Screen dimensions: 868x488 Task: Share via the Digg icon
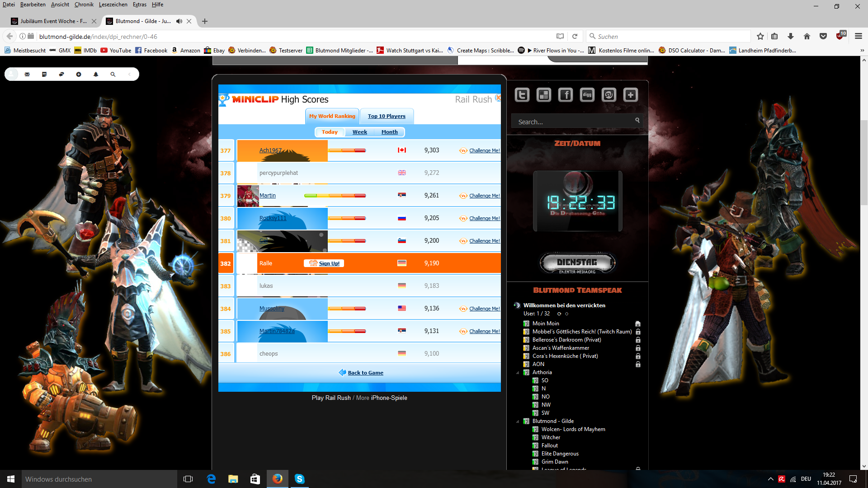[587, 95]
